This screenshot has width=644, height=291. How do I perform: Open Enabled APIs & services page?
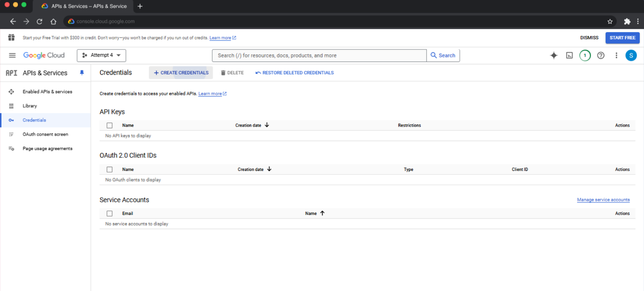[47, 92]
